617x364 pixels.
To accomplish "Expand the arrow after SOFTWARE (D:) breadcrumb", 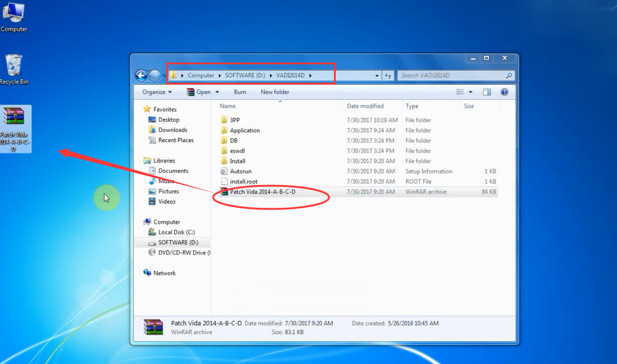I will 271,75.
